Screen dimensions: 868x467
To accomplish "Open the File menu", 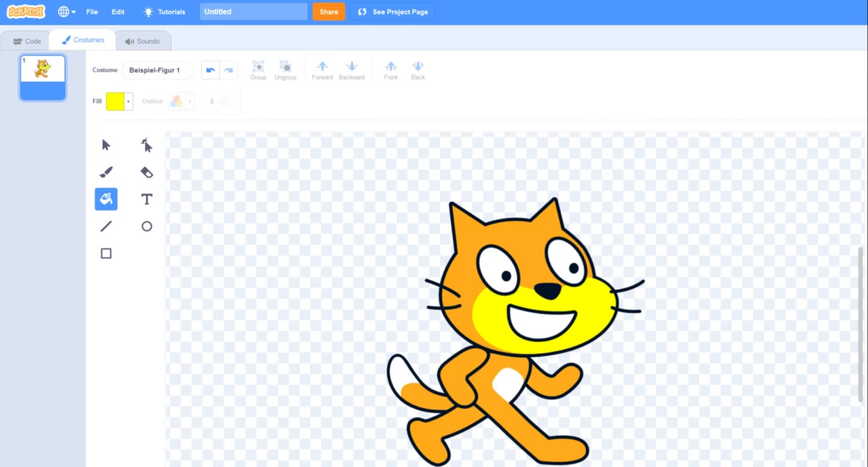I will pyautogui.click(x=92, y=12).
